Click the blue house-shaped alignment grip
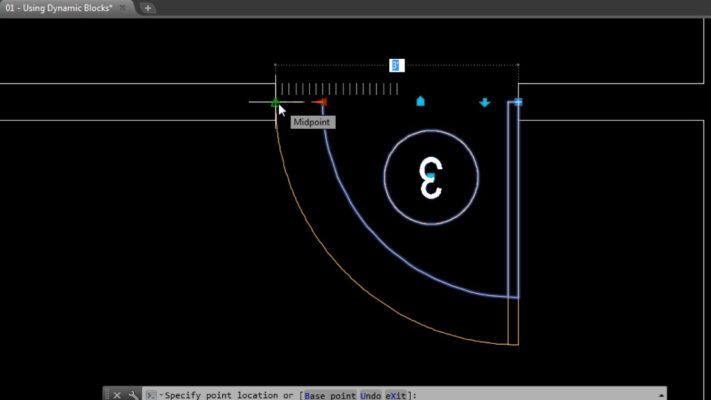Image resolution: width=711 pixels, height=400 pixels. [420, 101]
